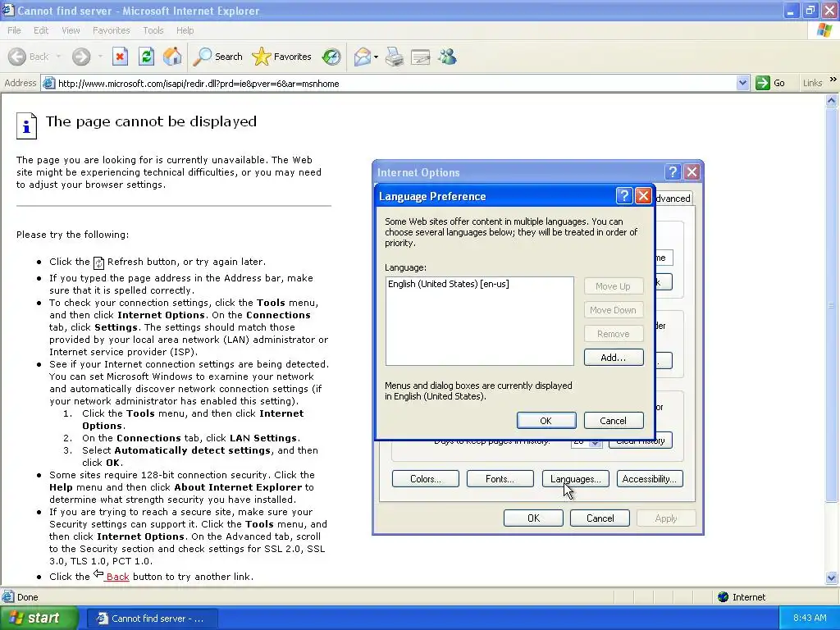
Task: Click the Accessibility... button
Action: coord(650,479)
